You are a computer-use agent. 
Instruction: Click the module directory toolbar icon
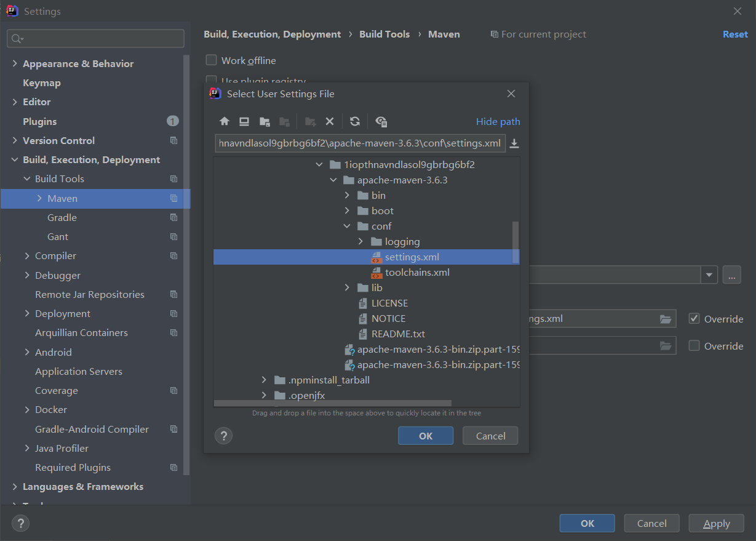(284, 121)
